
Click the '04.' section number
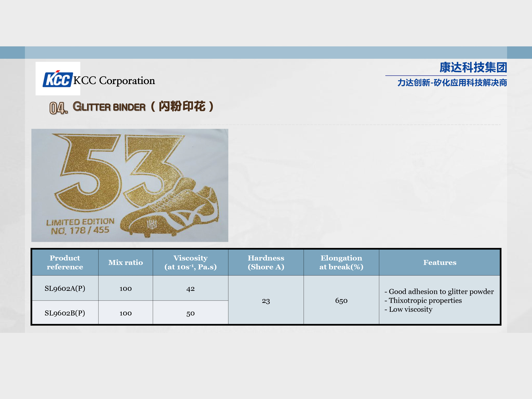point(59,108)
